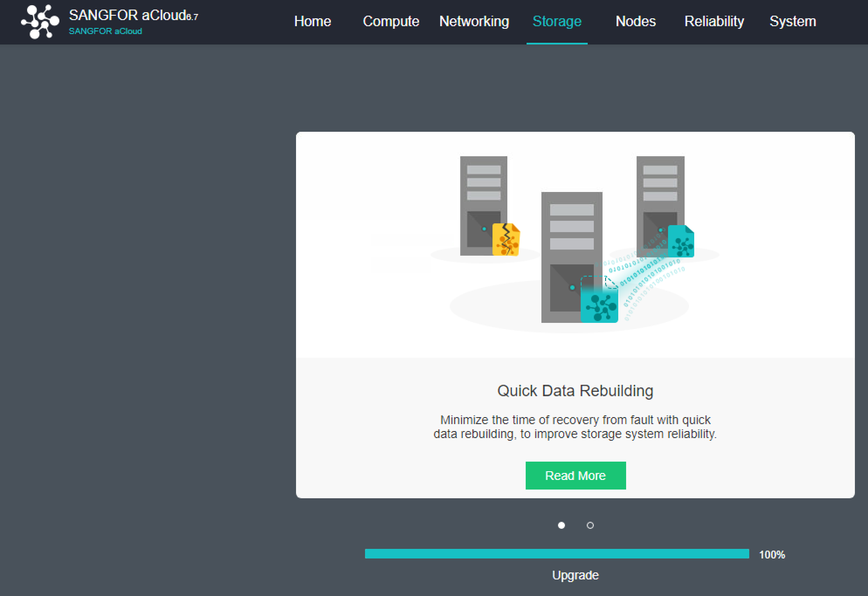Image resolution: width=868 pixels, height=596 pixels.
Task: Go to the Networking tab
Action: click(x=474, y=21)
